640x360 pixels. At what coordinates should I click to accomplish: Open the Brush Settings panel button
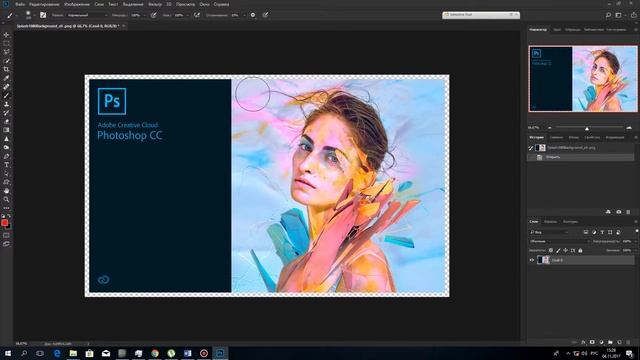click(43, 15)
